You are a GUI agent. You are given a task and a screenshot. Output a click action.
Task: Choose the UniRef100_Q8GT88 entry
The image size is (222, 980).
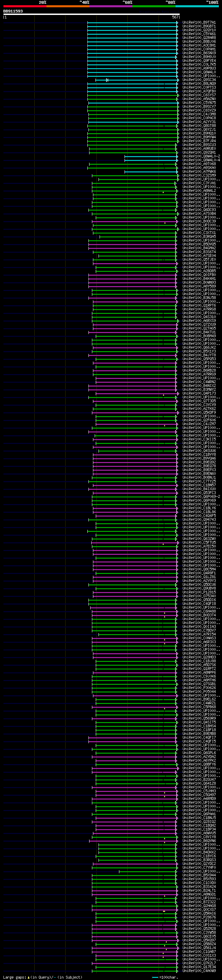coord(199,125)
